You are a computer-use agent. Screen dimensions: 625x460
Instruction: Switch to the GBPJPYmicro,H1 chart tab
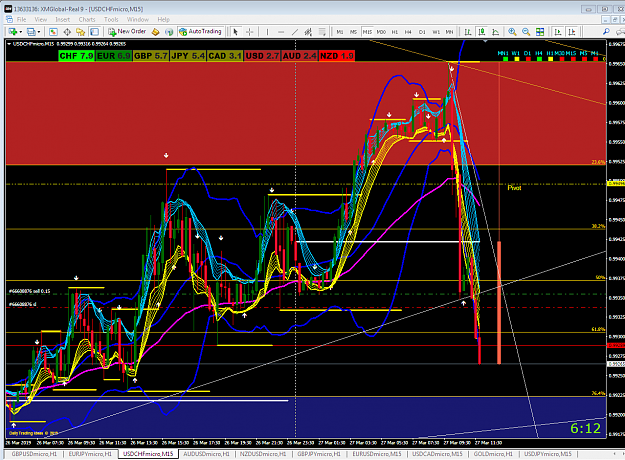[x=319, y=454]
